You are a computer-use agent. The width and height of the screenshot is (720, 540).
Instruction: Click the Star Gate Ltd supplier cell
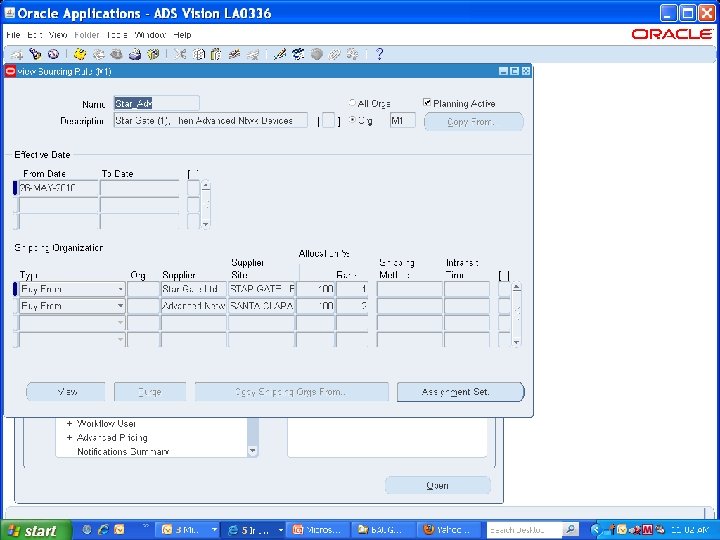click(193, 289)
